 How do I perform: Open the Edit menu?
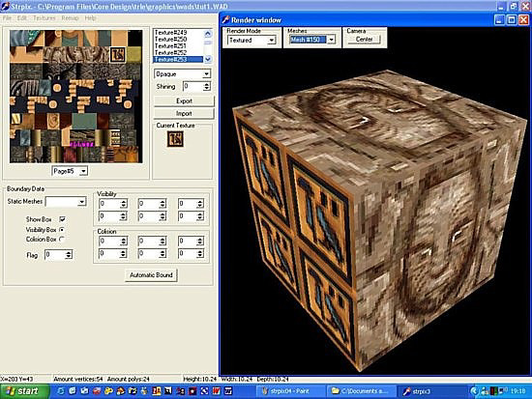click(21, 18)
